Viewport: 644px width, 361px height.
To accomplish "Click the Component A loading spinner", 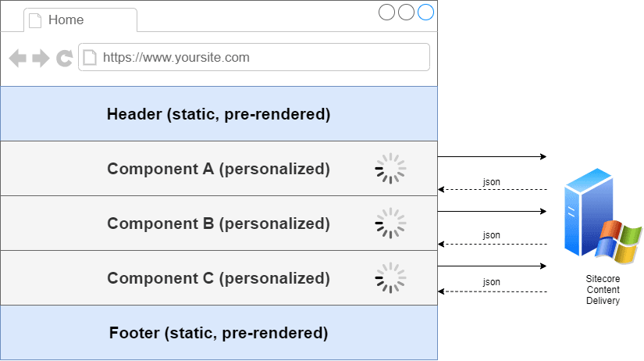I will point(390,169).
